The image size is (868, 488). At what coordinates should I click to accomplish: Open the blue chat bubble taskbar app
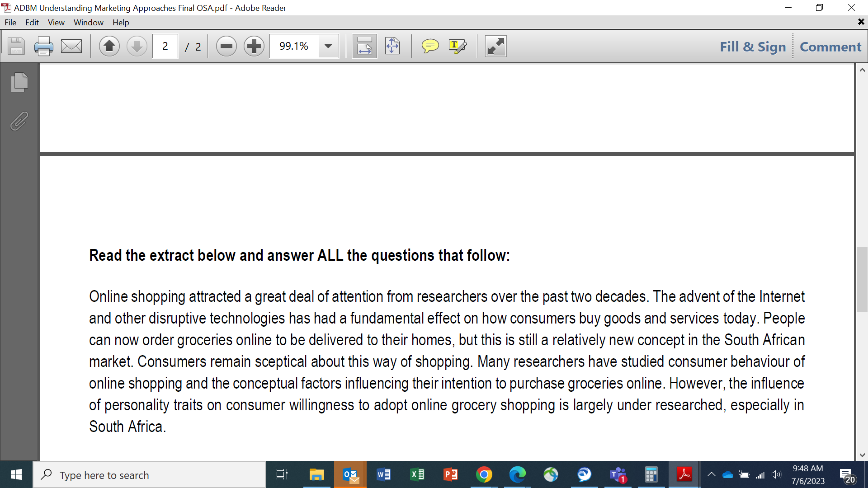click(x=584, y=474)
